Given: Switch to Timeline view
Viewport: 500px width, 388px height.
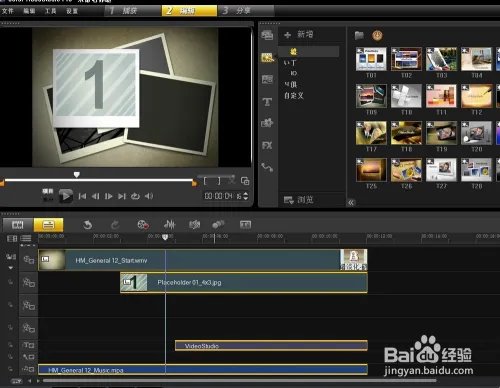Looking at the screenshot, I should point(48,225).
